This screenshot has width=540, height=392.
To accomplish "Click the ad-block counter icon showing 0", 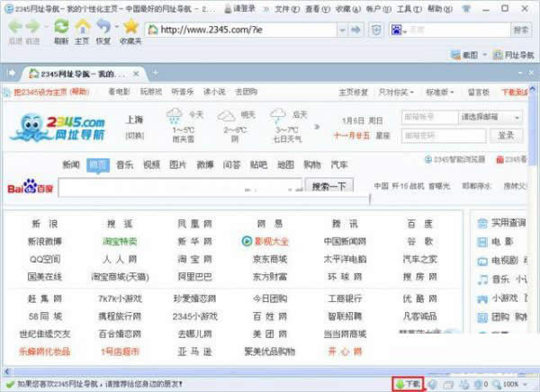I will coord(479,384).
